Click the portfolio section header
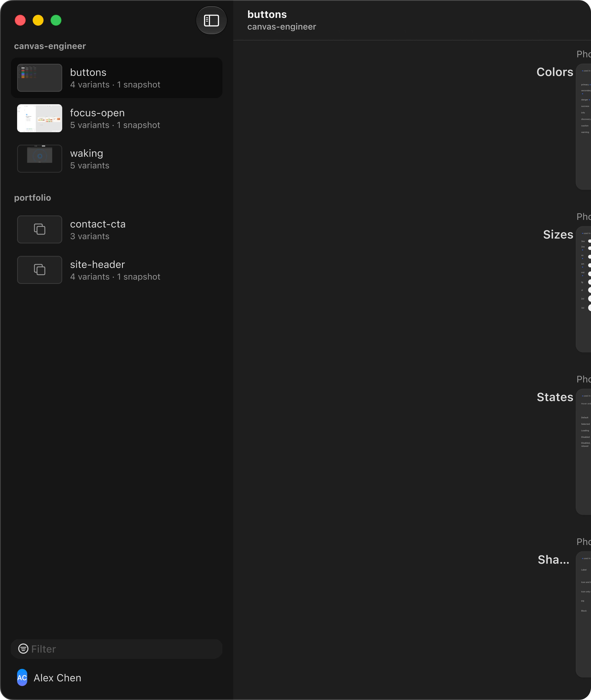Image resolution: width=591 pixels, height=700 pixels. click(x=32, y=198)
